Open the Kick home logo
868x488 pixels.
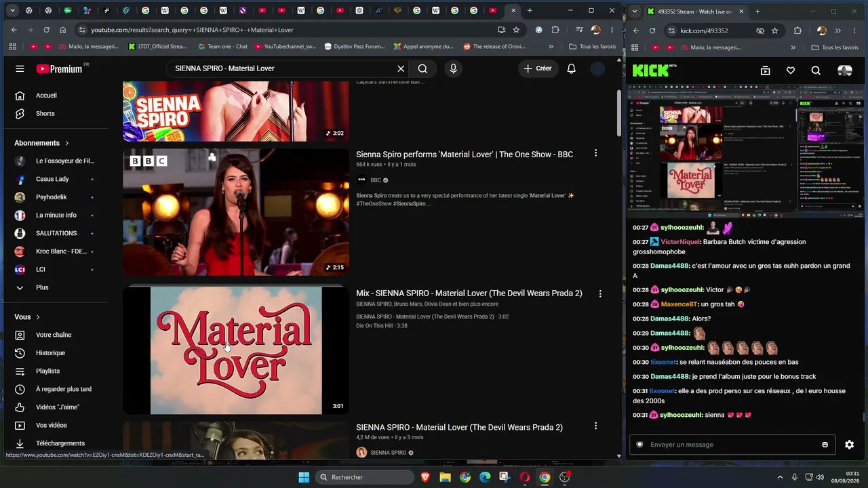pos(654,70)
